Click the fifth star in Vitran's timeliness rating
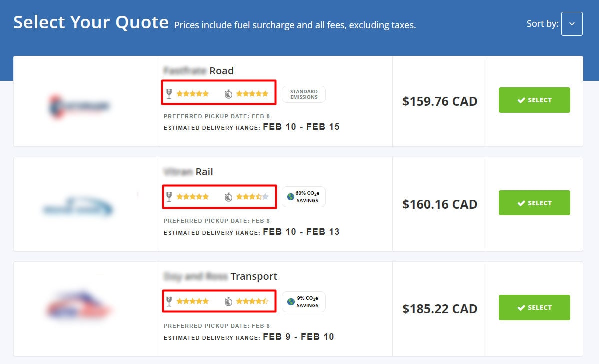This screenshot has width=599, height=364. pyautogui.click(x=265, y=197)
